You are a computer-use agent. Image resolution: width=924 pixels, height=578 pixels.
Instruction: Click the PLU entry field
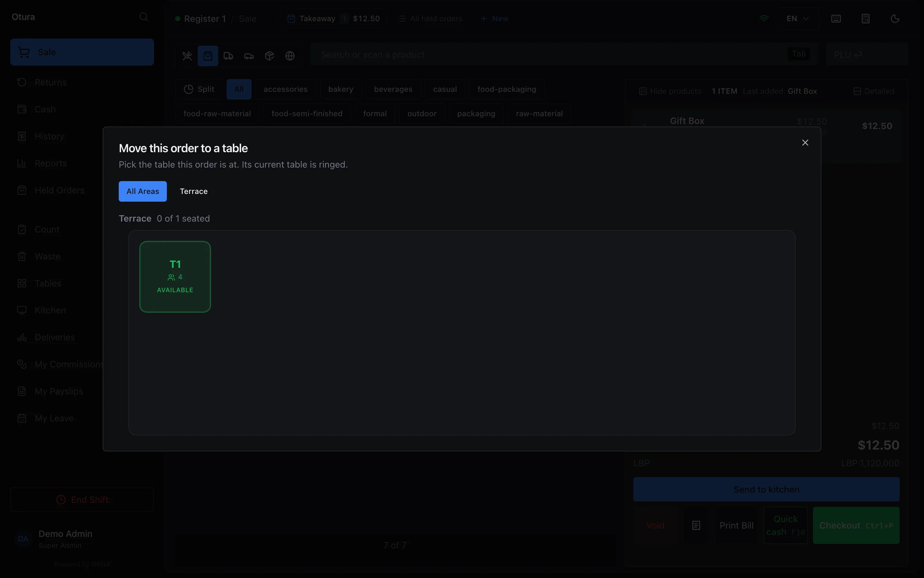866,55
